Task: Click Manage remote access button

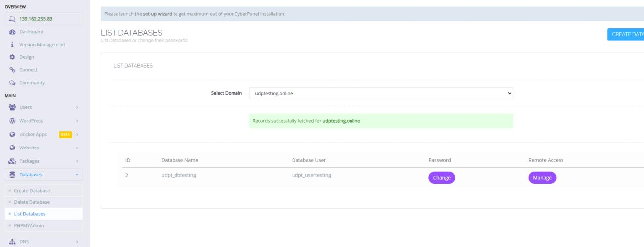Action: 542,178
